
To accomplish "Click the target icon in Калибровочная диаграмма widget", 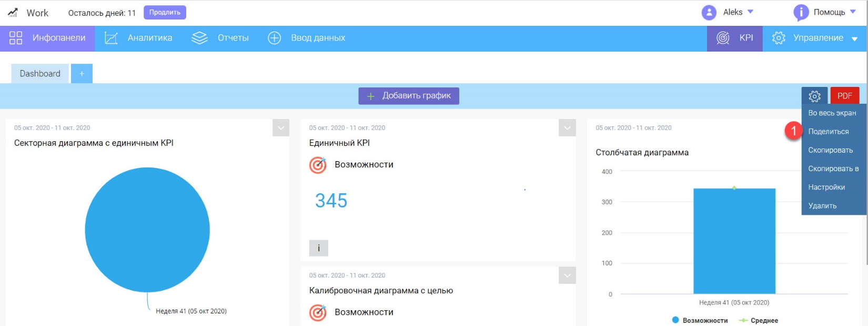I will pyautogui.click(x=318, y=312).
